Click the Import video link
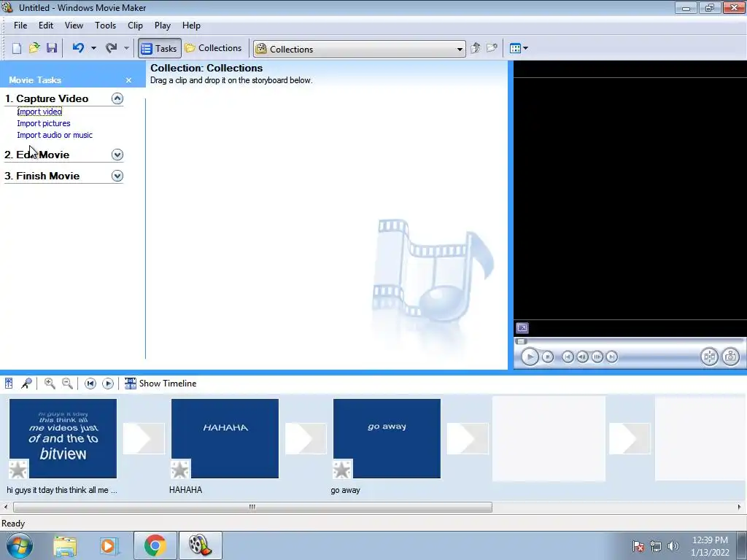 [x=39, y=112]
